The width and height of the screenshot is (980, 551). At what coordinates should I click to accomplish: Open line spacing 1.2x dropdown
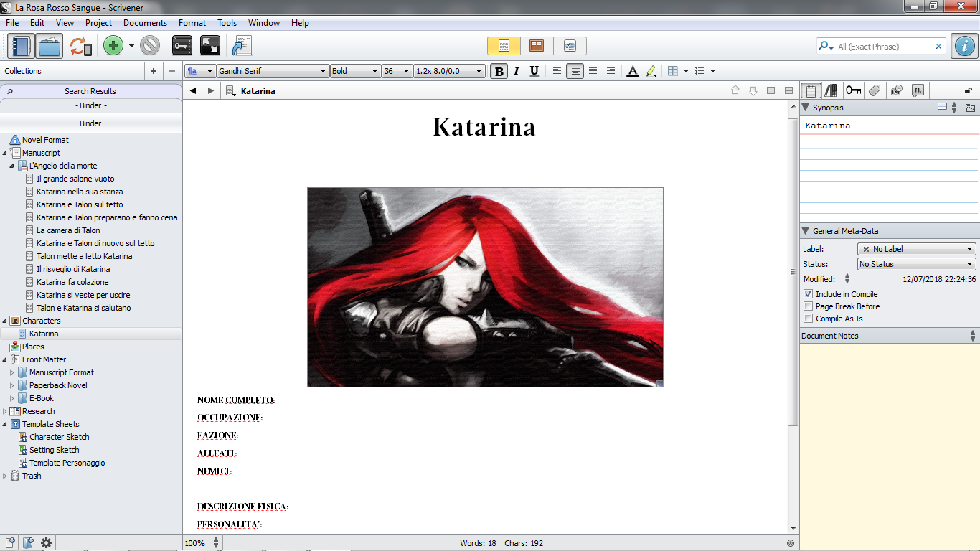pos(450,71)
